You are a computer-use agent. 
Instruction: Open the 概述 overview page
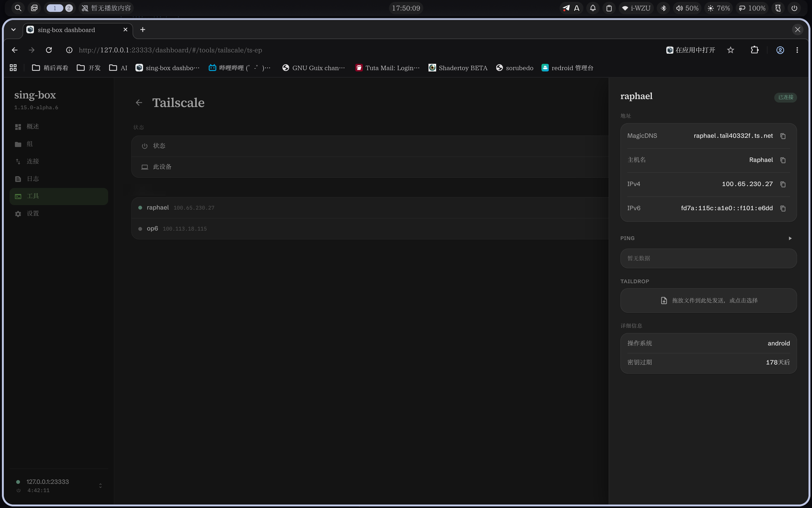click(x=59, y=126)
